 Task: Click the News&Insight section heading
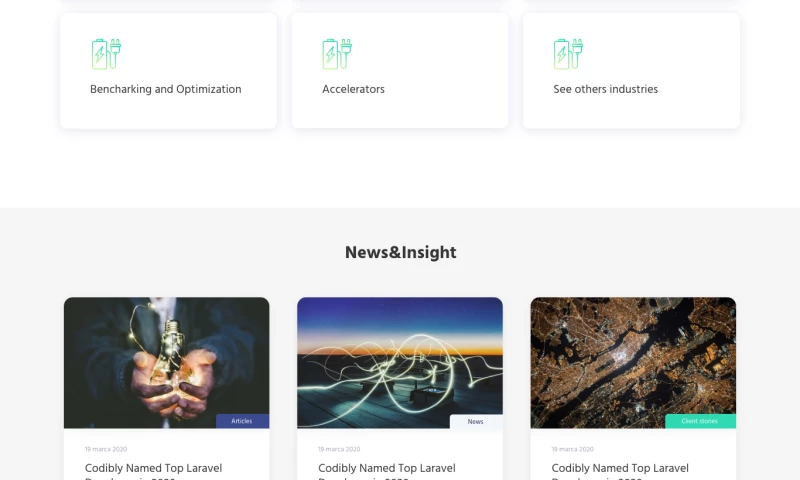coord(401,253)
